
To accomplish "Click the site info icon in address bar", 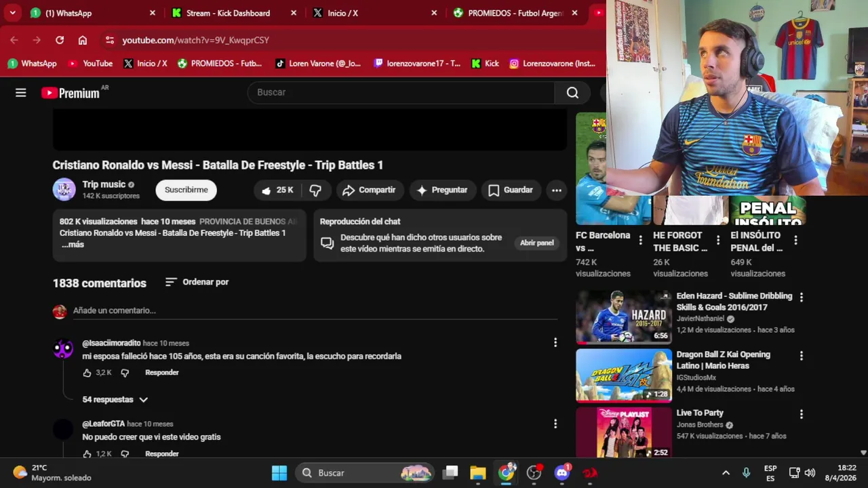I will [110, 40].
